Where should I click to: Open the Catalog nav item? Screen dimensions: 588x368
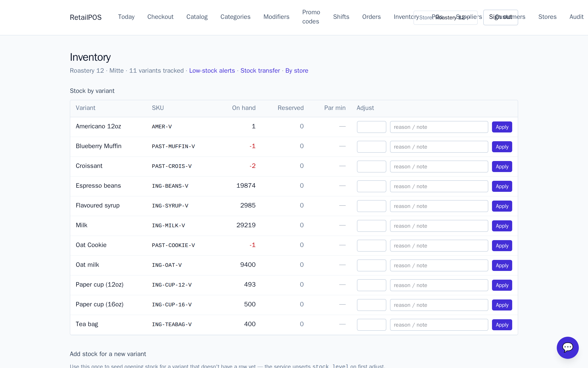pyautogui.click(x=197, y=17)
